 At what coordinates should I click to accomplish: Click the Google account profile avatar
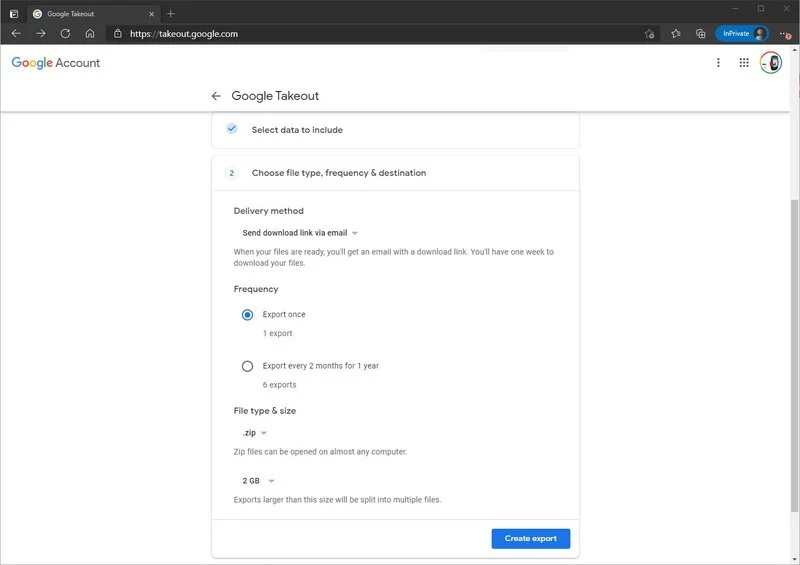(771, 63)
